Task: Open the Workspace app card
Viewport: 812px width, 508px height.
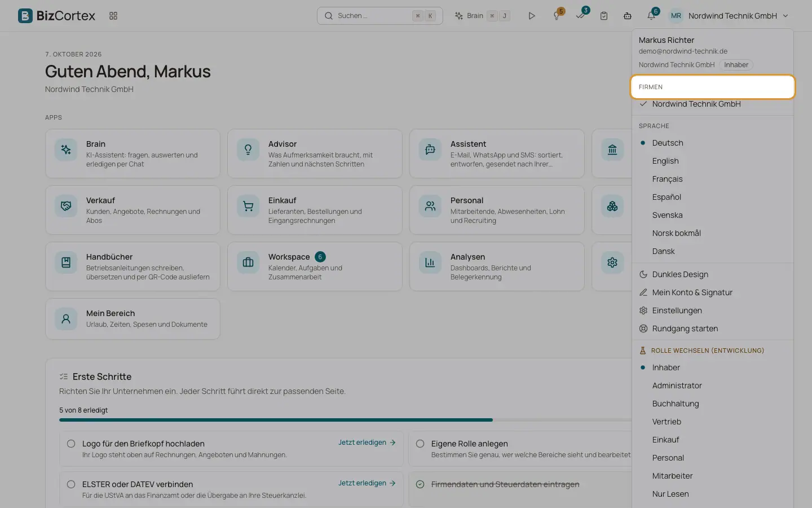Action: click(315, 266)
